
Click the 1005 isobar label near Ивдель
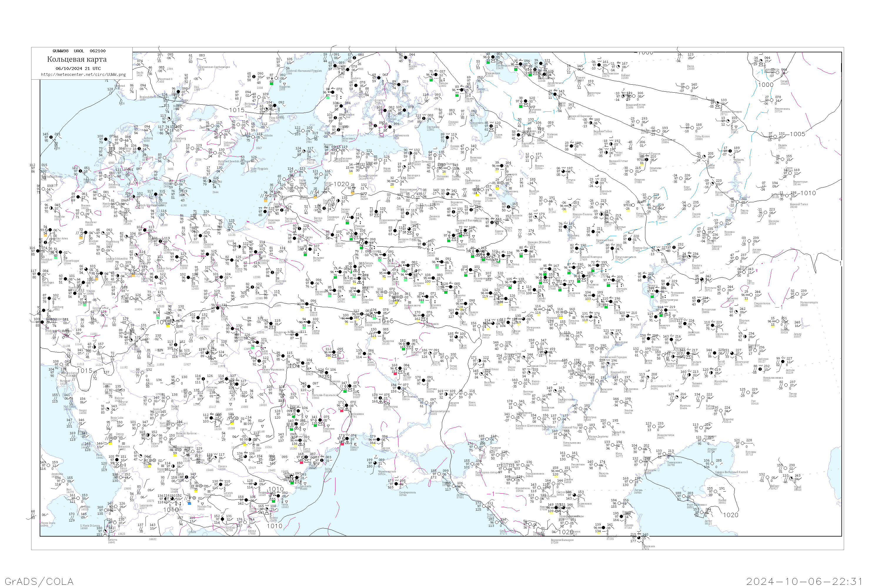[x=797, y=134]
